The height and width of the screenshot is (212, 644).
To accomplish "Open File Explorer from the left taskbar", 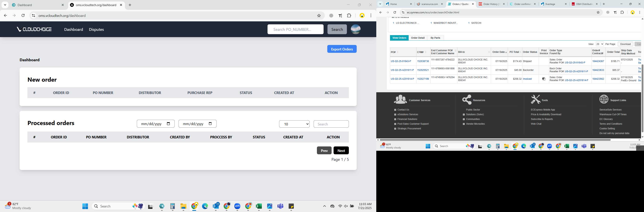I will point(183,206).
